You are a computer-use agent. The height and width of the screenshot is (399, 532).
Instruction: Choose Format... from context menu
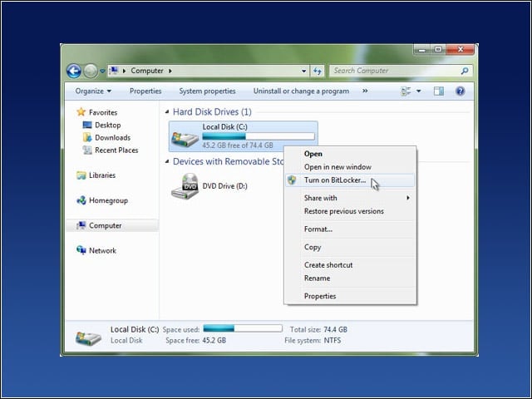(350, 229)
